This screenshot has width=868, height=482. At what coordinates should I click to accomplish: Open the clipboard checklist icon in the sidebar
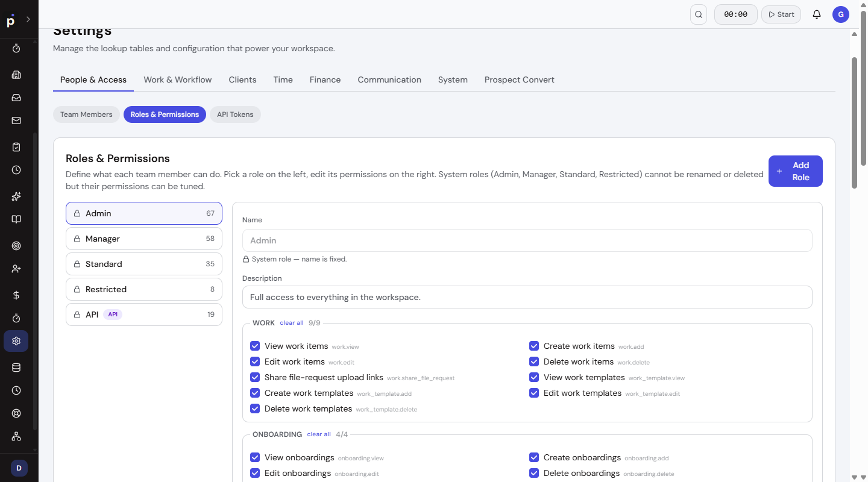pyautogui.click(x=16, y=147)
